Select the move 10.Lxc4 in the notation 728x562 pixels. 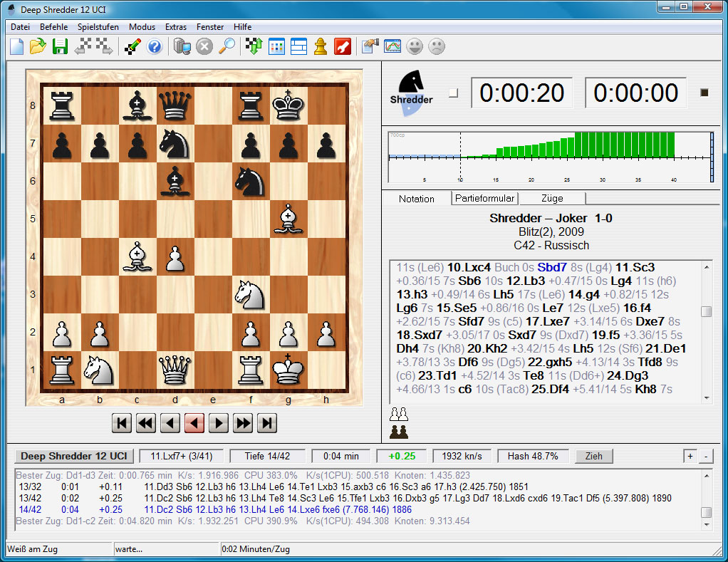click(469, 267)
